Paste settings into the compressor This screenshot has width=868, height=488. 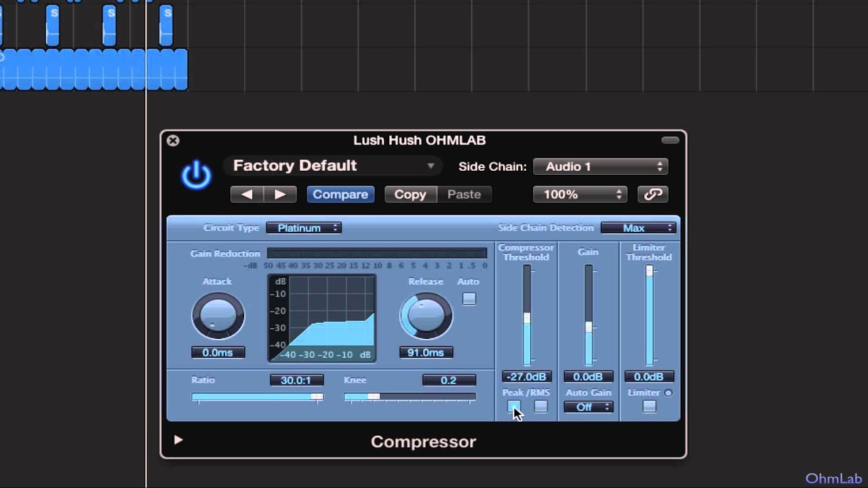coord(464,195)
